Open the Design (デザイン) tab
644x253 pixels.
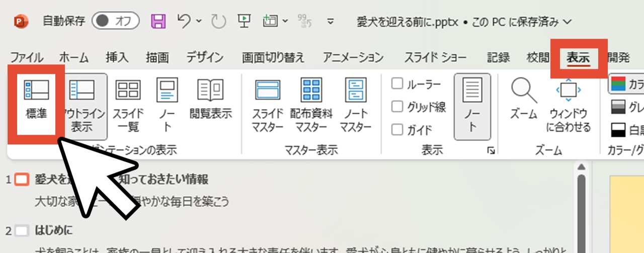205,57
